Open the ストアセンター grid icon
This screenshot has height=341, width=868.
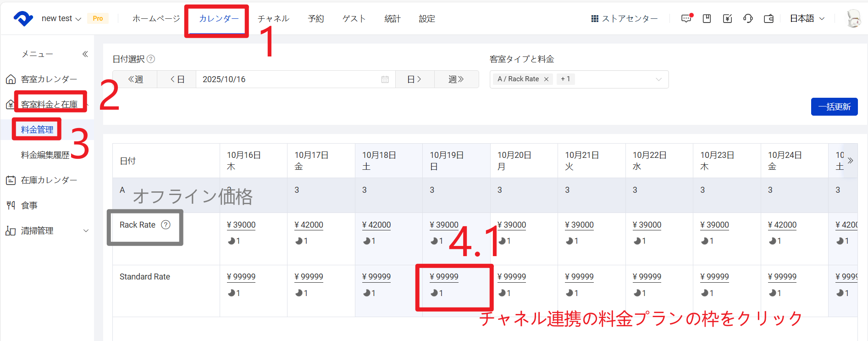click(x=595, y=19)
